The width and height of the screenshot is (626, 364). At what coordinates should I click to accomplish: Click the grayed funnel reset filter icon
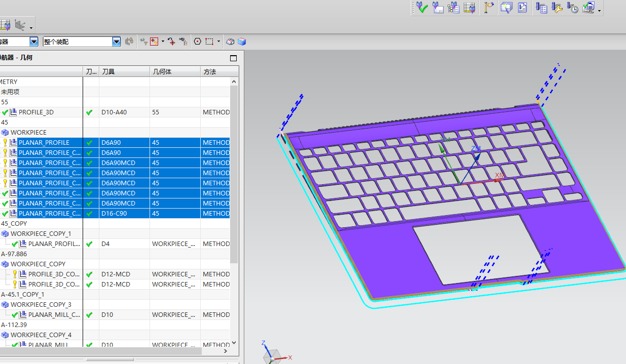[x=143, y=42]
